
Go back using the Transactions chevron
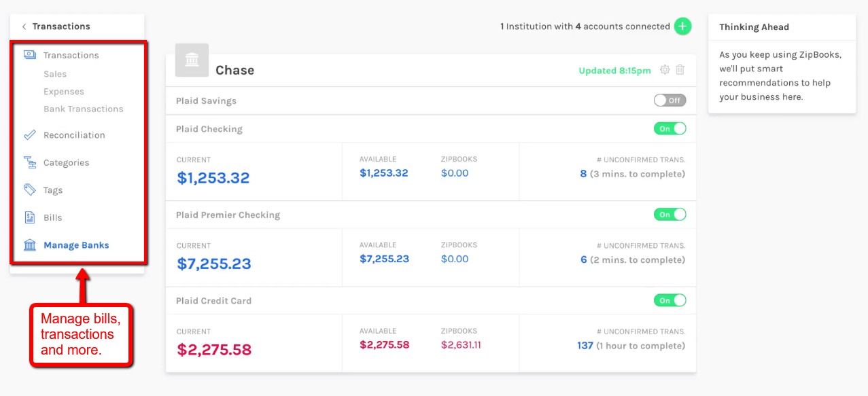click(24, 26)
